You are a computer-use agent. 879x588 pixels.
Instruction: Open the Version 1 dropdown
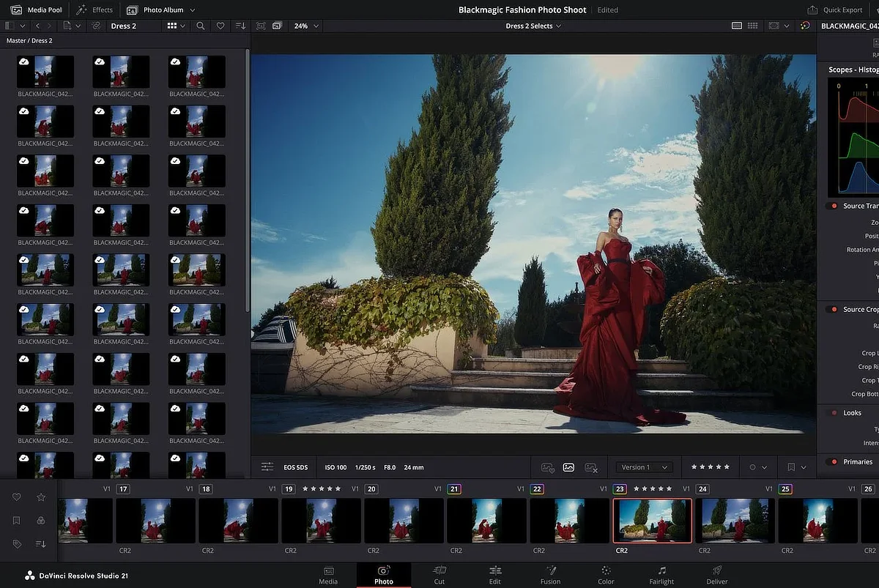tap(644, 467)
